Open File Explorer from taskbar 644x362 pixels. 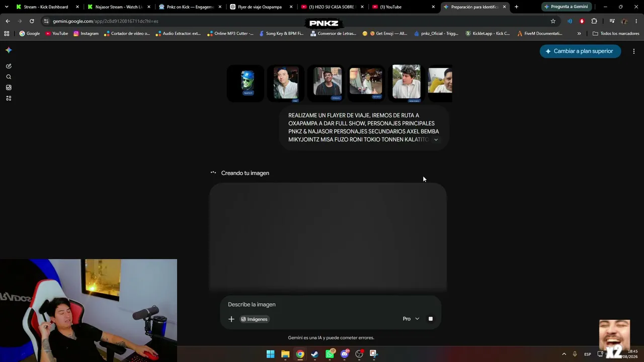point(285,354)
